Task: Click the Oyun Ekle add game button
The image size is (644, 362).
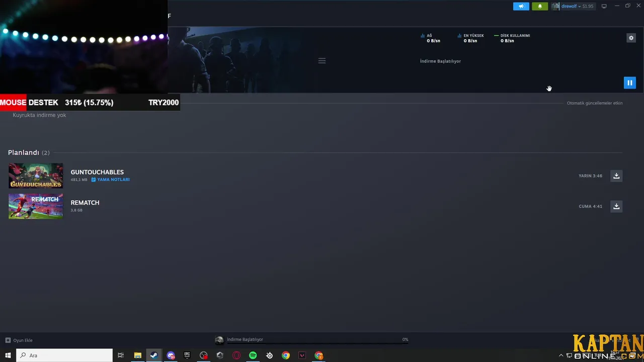Action: 19,340
